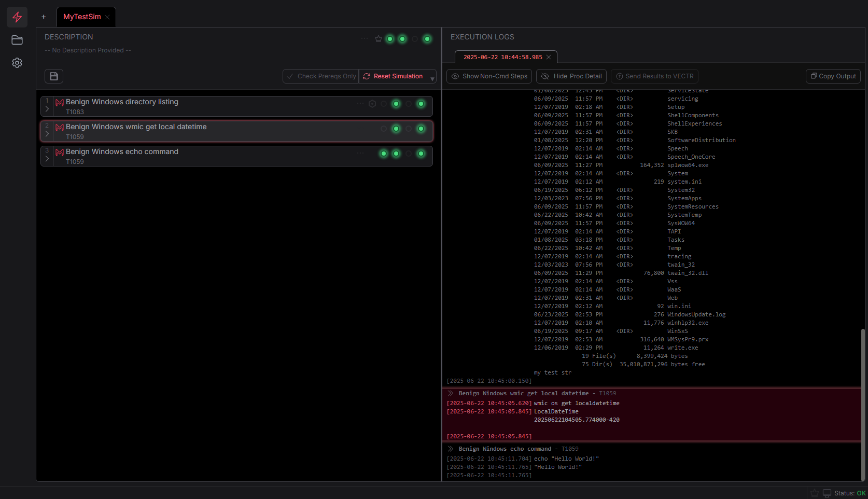Screen dimensions: 868x499
Task: Click the Check Prereqs Only button
Action: [320, 76]
